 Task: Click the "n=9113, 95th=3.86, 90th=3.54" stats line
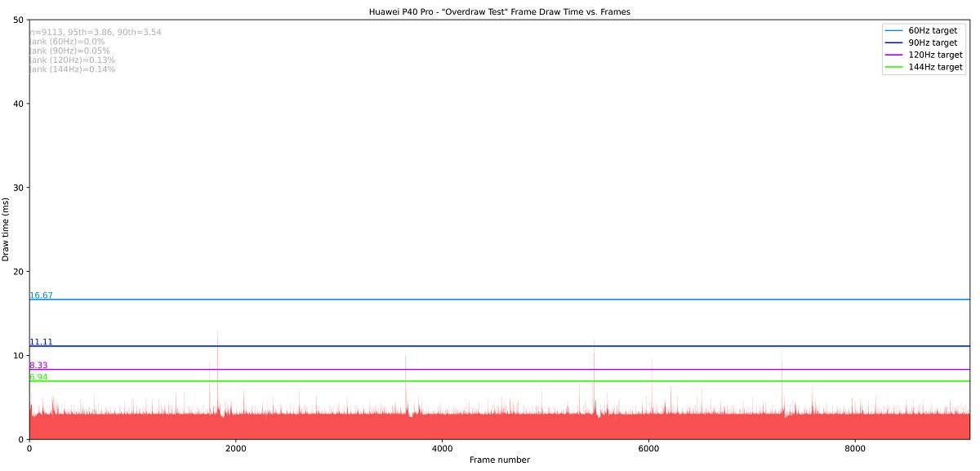point(96,33)
